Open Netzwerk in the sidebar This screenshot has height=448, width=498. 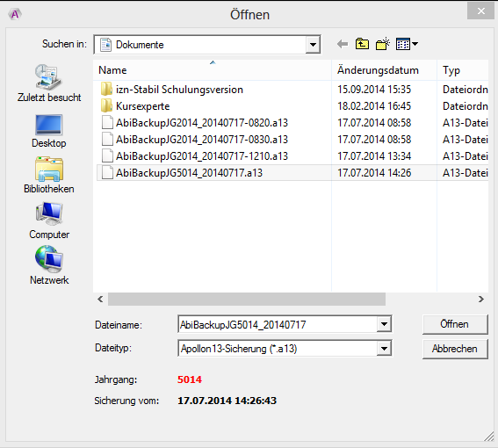(x=49, y=265)
